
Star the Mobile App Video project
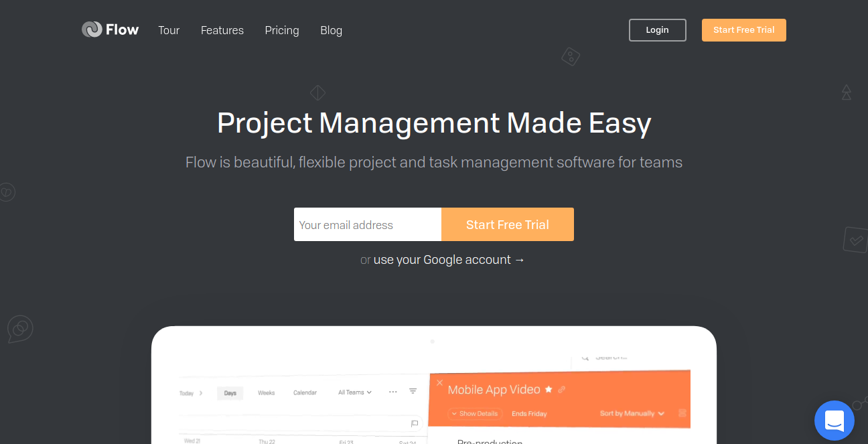(549, 389)
